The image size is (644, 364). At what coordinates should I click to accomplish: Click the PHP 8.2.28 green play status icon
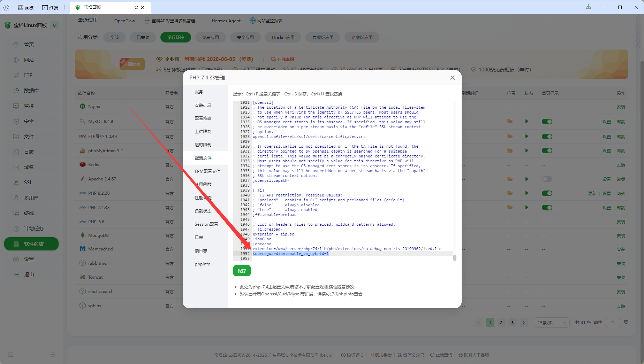coord(526,193)
